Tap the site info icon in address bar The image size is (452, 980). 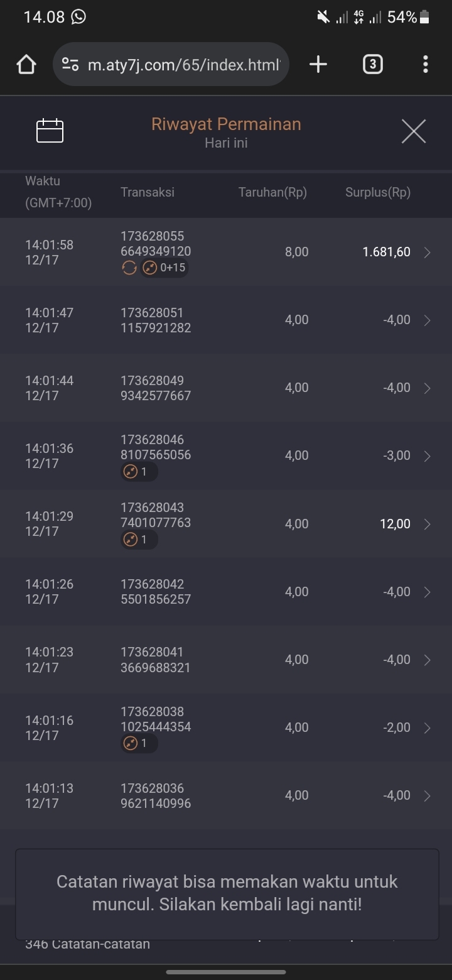pyautogui.click(x=70, y=64)
